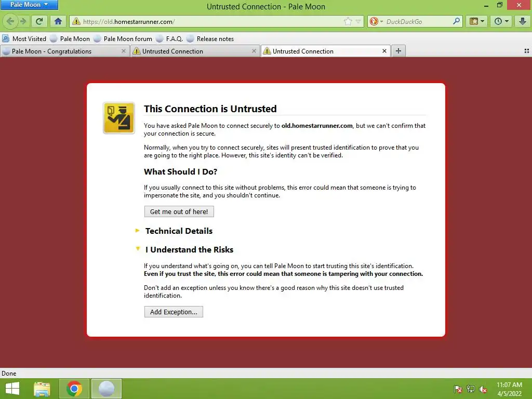Open the network tray icon
The height and width of the screenshot is (399, 532).
pos(471,389)
